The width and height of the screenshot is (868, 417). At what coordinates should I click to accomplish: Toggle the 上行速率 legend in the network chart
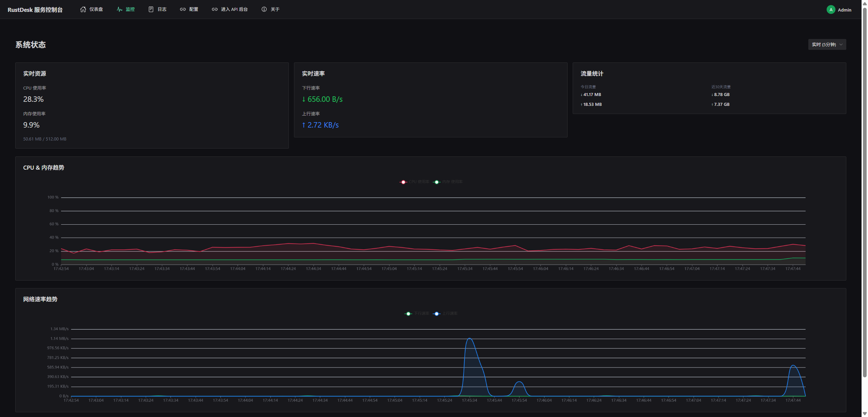tap(446, 314)
